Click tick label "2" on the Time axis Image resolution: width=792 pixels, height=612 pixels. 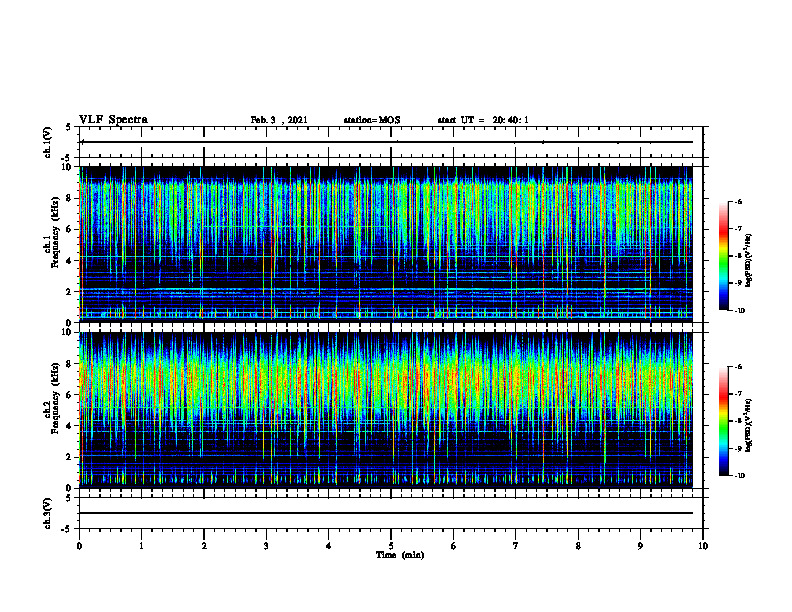[x=204, y=546]
